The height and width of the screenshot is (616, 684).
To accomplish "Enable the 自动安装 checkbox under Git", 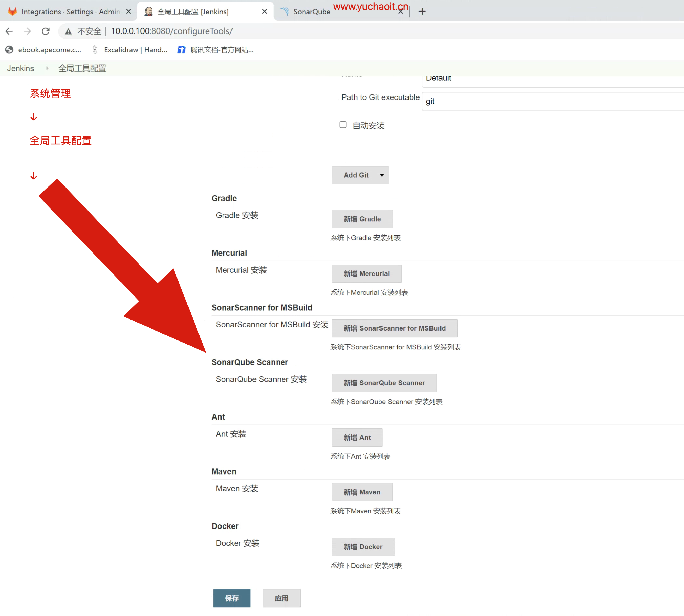I will click(343, 125).
